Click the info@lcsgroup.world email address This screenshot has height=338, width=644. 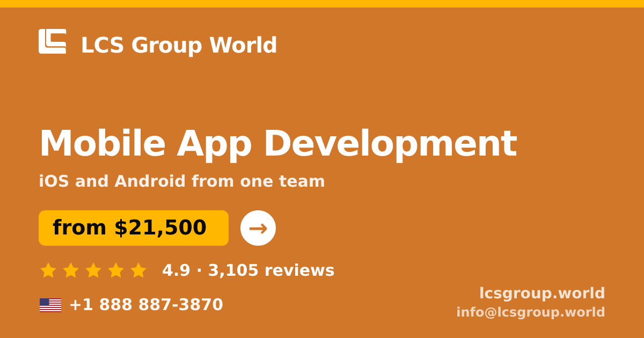point(531,312)
